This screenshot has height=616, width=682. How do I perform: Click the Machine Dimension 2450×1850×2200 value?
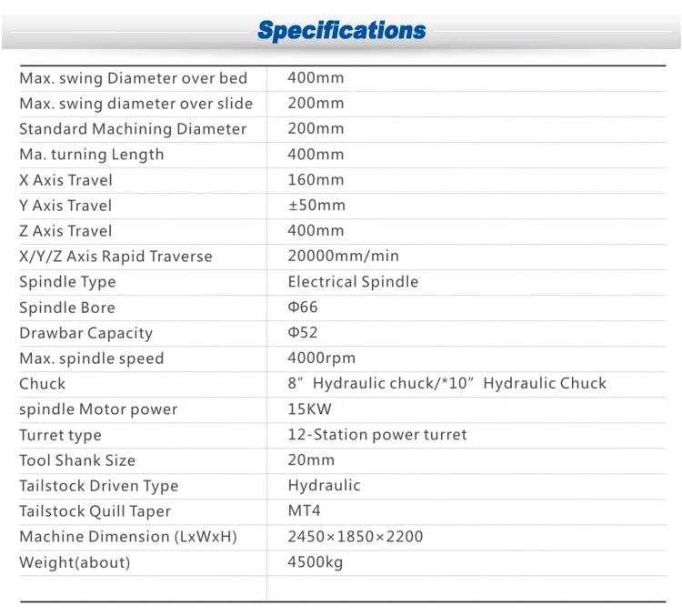[x=355, y=537]
